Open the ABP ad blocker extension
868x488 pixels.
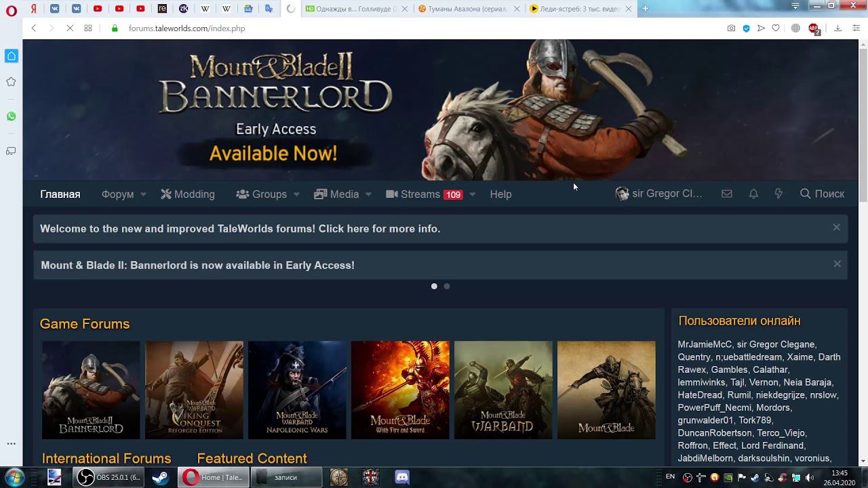pos(814,28)
